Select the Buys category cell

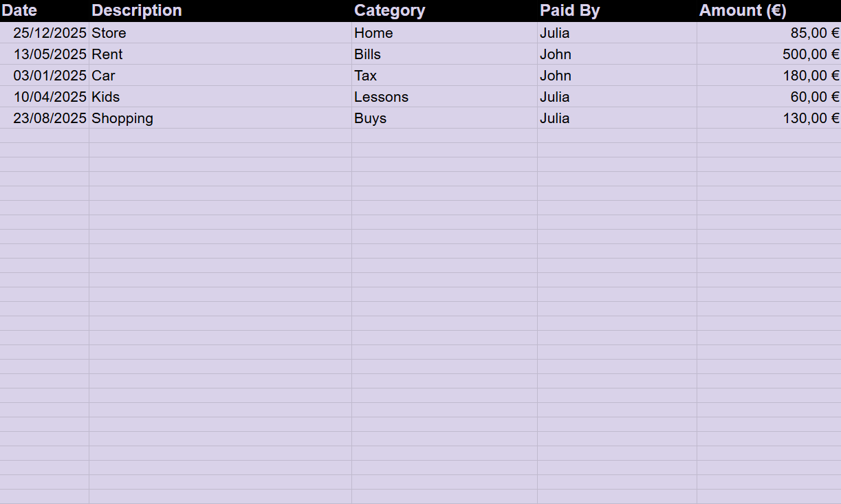[x=371, y=118]
